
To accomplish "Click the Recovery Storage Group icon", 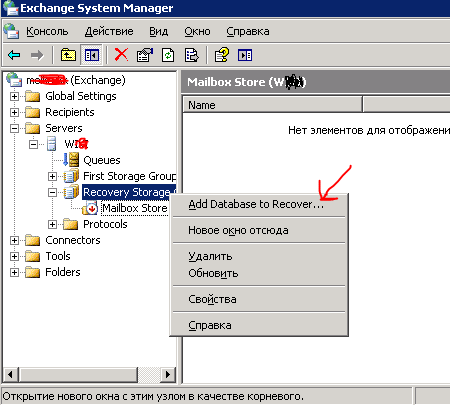I will pos(71,192).
